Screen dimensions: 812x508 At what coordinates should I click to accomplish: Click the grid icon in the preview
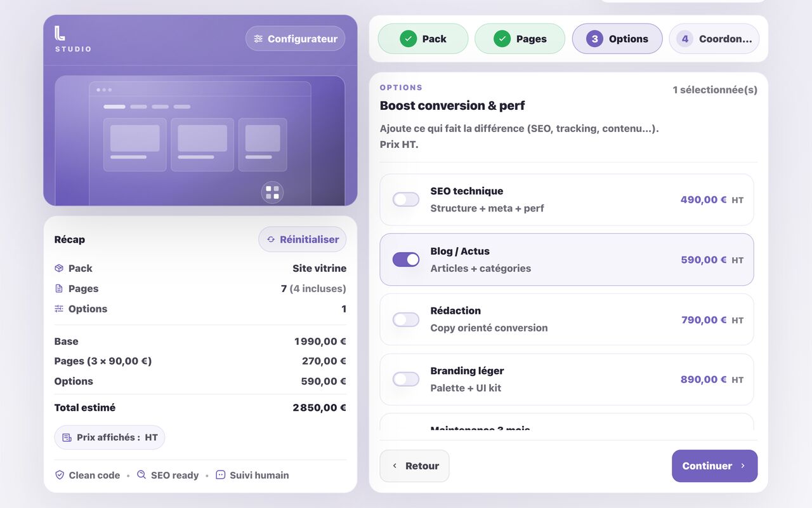tap(272, 192)
